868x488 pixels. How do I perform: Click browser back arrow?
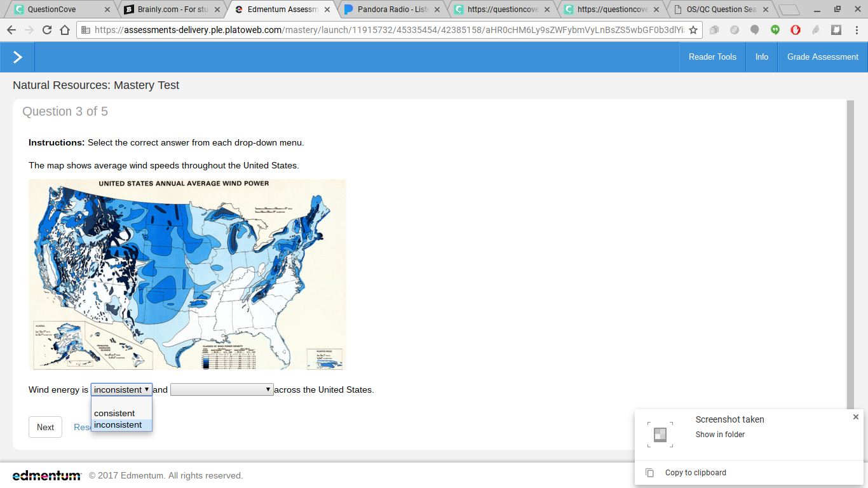pos(11,30)
